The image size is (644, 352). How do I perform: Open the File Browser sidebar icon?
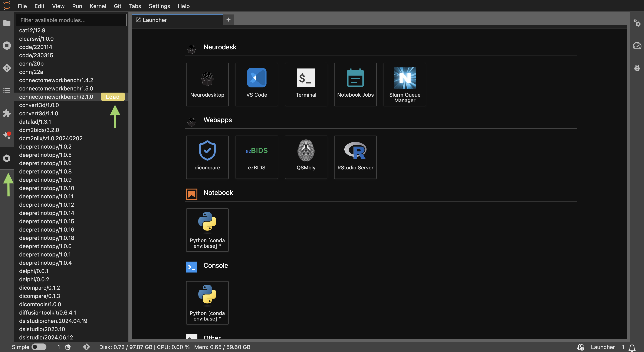(x=7, y=23)
